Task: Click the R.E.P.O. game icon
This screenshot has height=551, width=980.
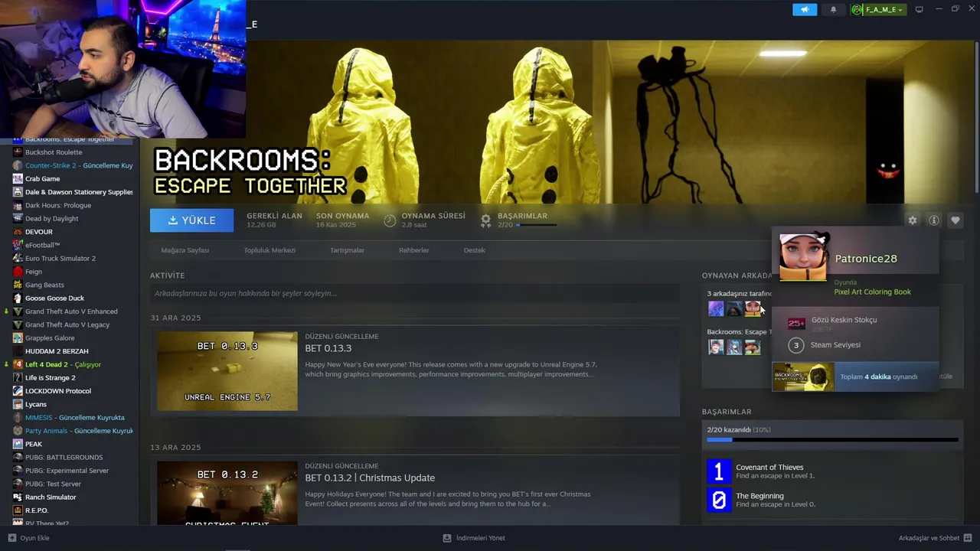Action: (18, 510)
